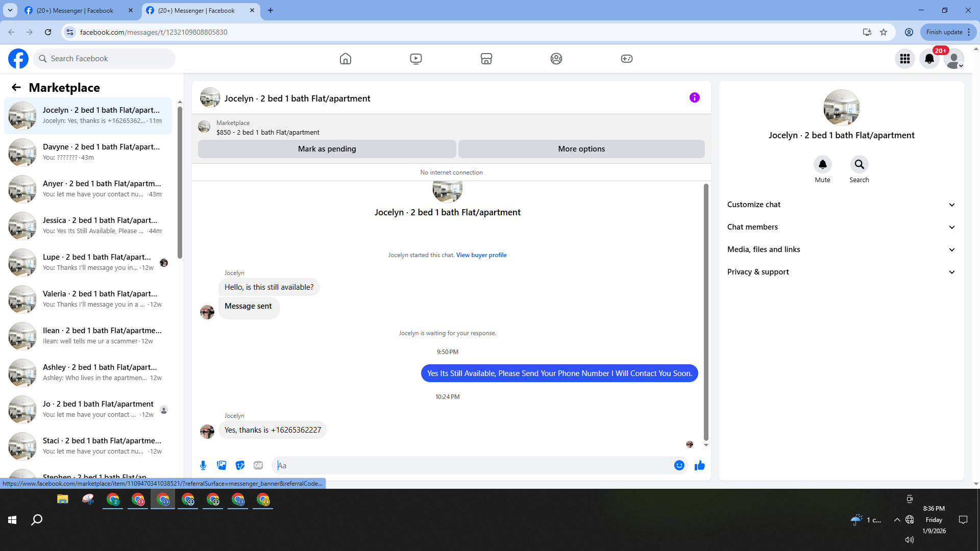Open the sticker picker icon

tap(240, 465)
